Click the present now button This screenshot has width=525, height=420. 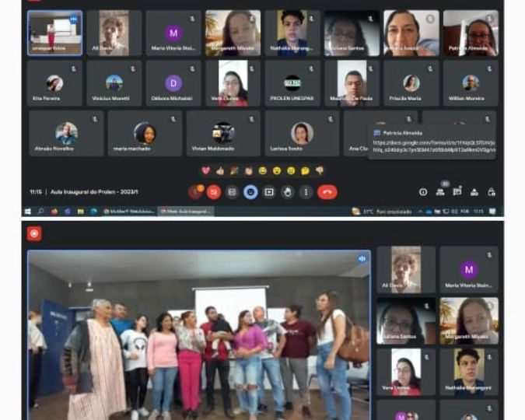click(269, 192)
